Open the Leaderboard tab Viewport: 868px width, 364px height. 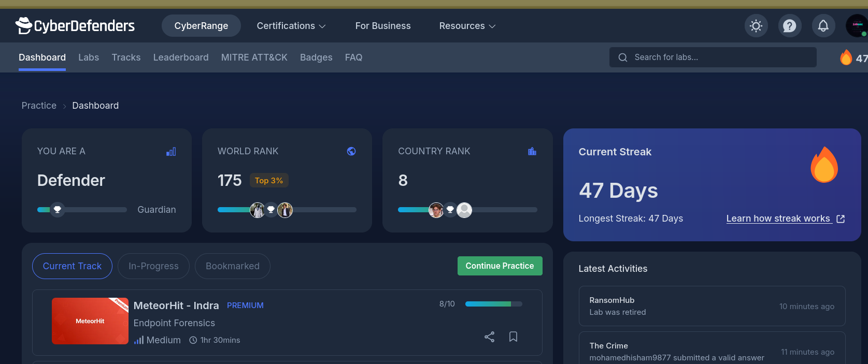pyautogui.click(x=181, y=57)
